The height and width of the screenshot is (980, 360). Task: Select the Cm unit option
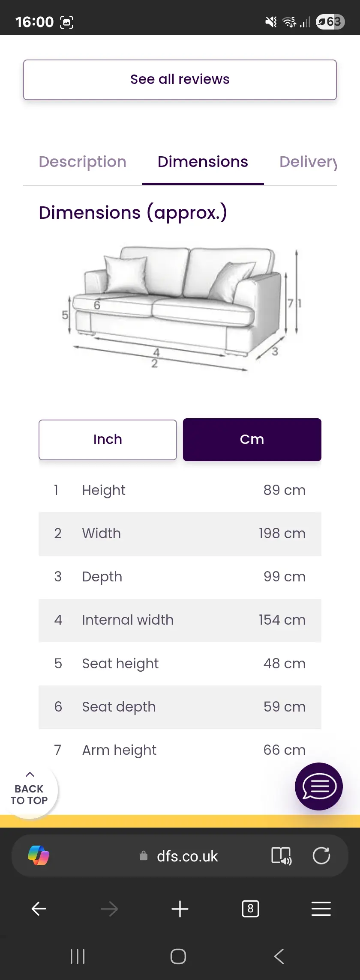point(252,440)
